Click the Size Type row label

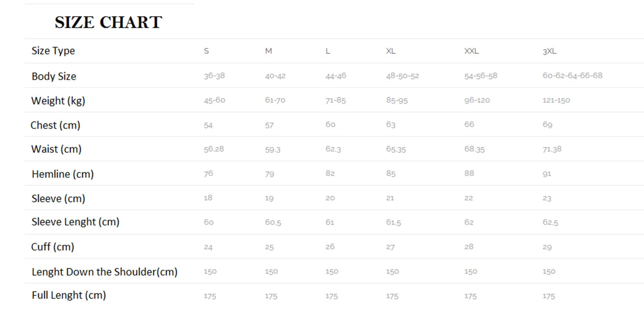[53, 51]
